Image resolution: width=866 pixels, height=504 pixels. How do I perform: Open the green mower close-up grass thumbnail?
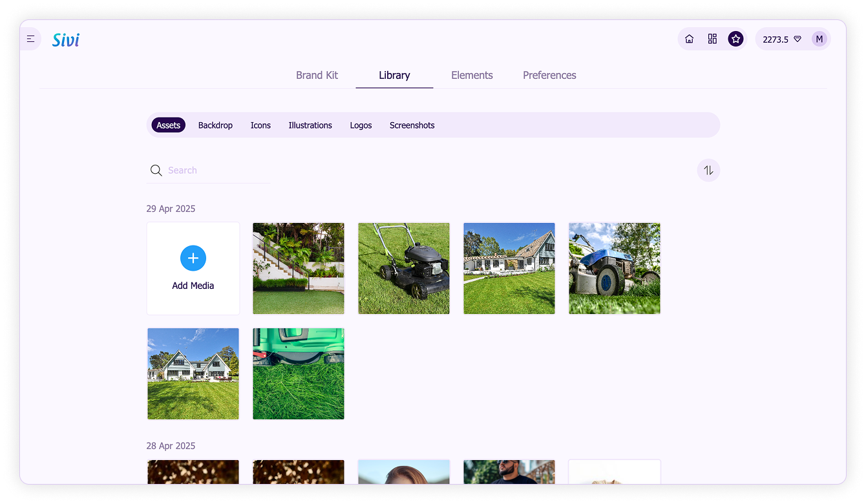point(299,374)
